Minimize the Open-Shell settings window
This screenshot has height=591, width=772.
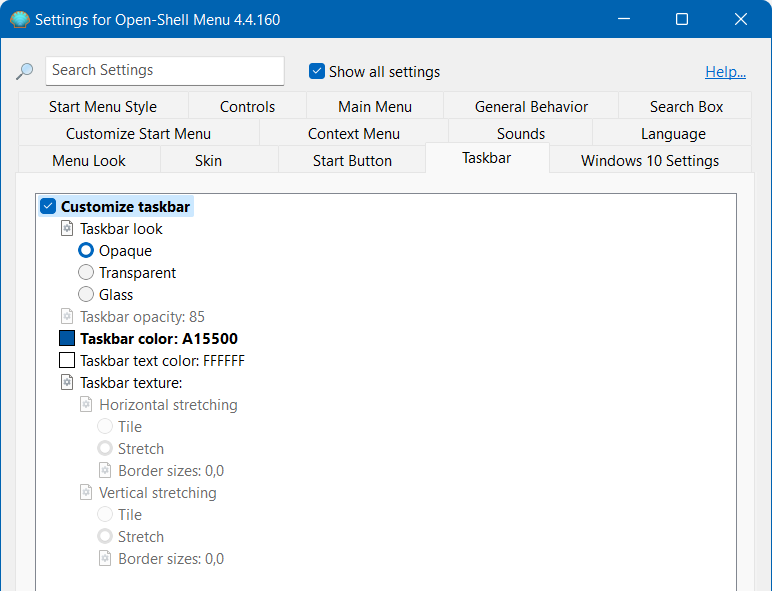624,19
